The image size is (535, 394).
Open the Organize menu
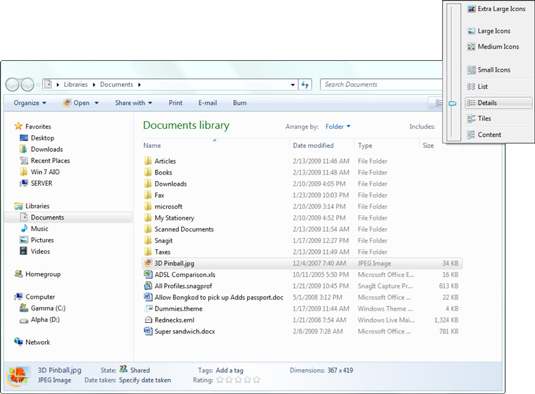[x=30, y=103]
